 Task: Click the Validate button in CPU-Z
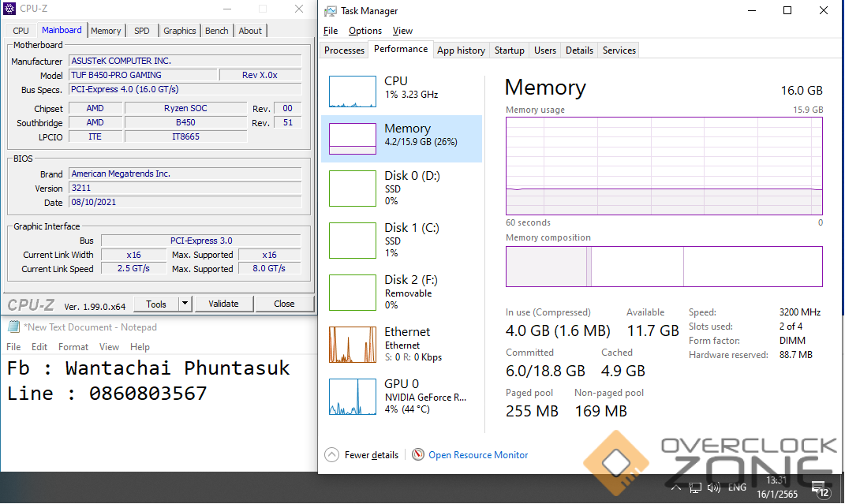click(x=223, y=304)
